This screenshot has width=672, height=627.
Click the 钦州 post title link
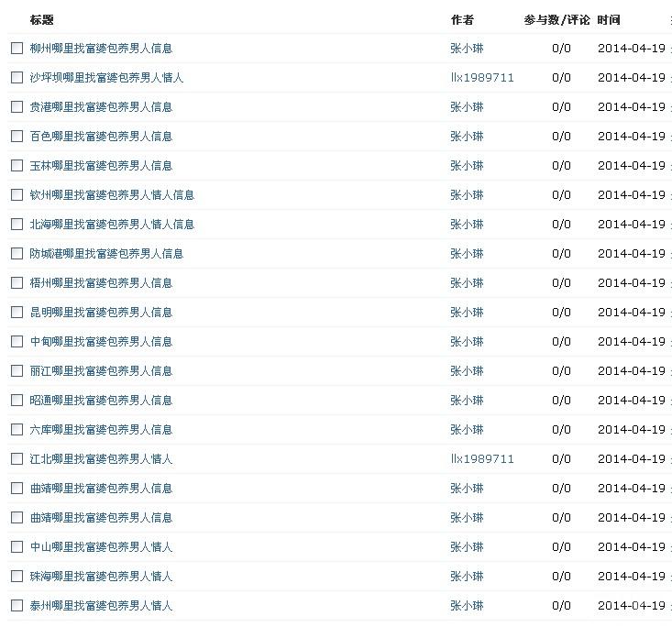click(112, 195)
